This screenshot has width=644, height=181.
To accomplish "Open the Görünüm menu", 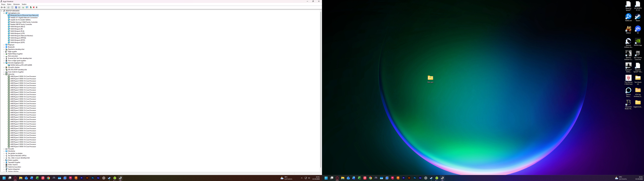I will click(x=16, y=4).
